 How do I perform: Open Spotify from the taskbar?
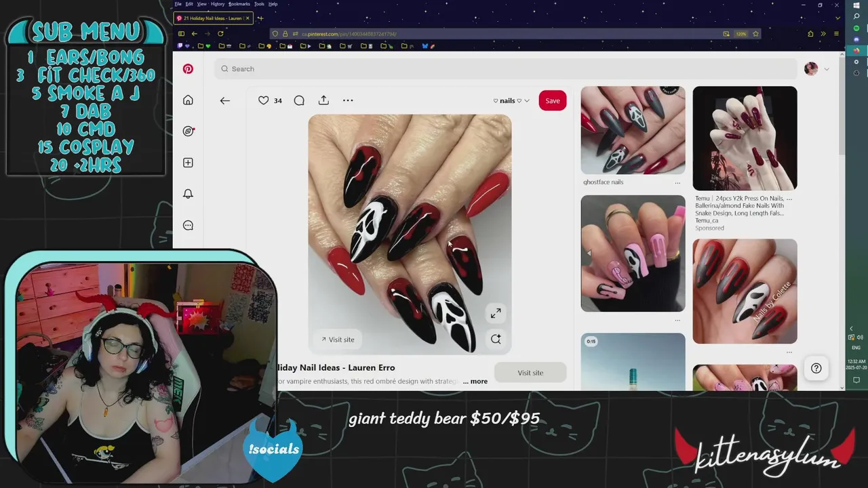pos(856,28)
